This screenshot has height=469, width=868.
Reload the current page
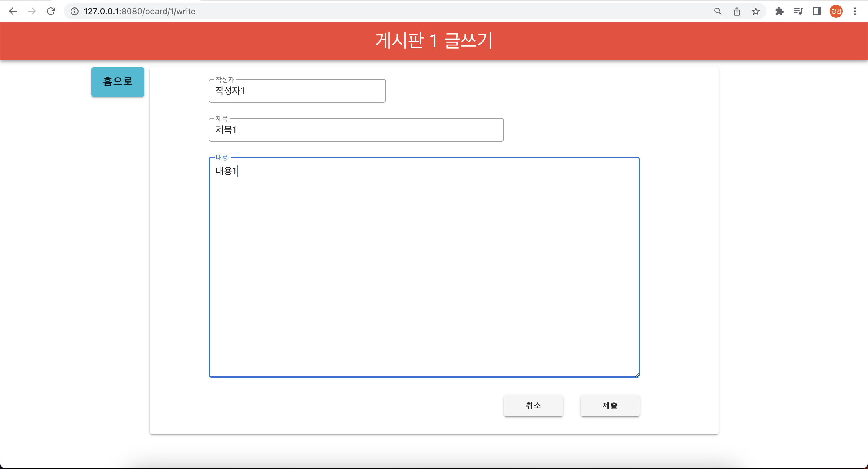pyautogui.click(x=51, y=12)
